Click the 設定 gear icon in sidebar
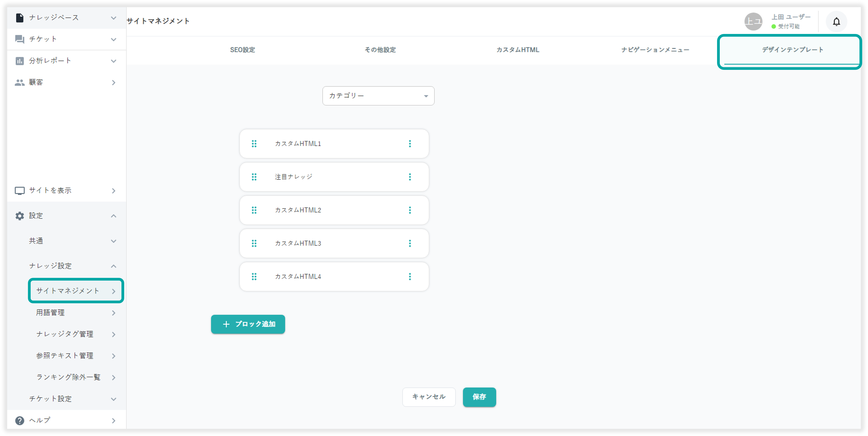868x436 pixels. point(20,216)
